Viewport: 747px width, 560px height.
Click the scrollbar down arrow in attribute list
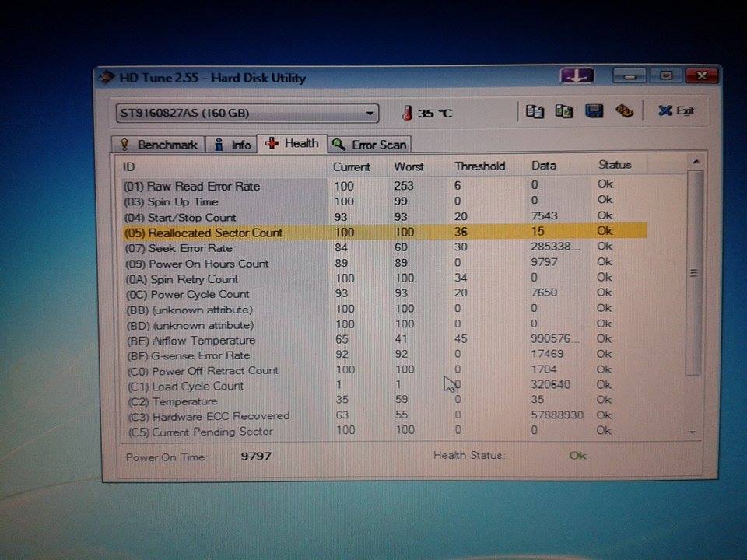(693, 432)
